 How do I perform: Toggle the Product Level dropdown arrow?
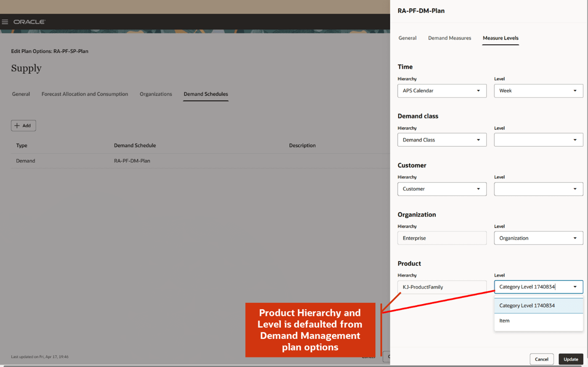(575, 287)
